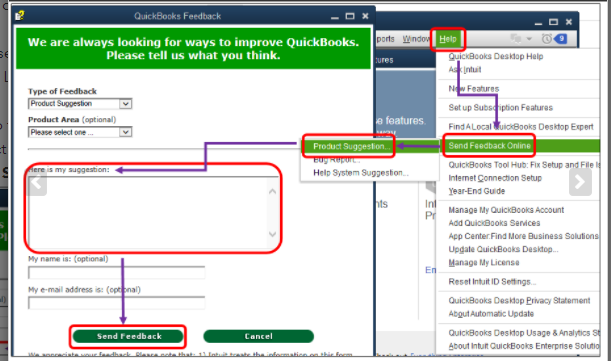Viewport: 611px width, 361px height.
Task: Choose Help System Suggestion submenu item
Action: tap(361, 173)
